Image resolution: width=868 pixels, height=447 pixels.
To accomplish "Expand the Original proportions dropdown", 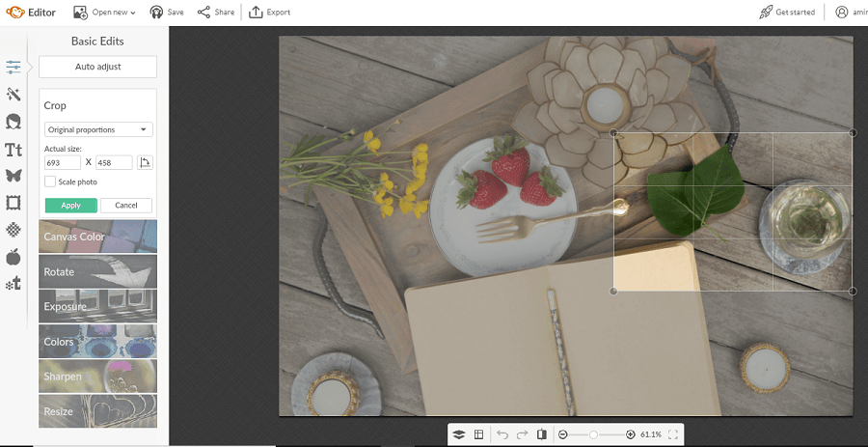I will coord(98,129).
